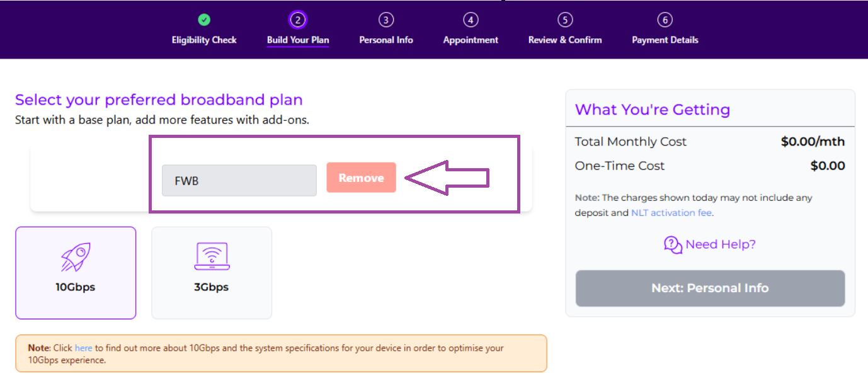Select the 3Gbps plan card
The height and width of the screenshot is (376, 868).
click(212, 273)
